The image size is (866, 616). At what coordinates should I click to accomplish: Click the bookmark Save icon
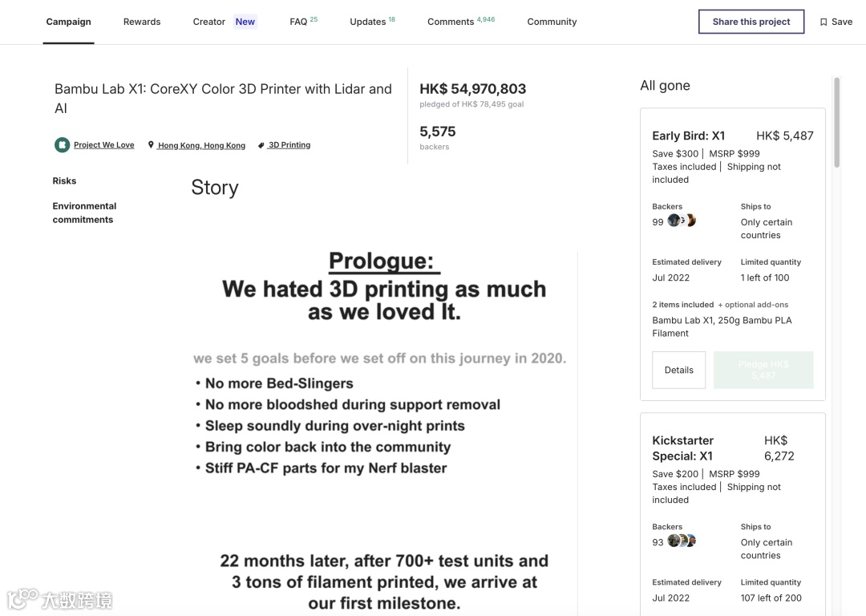824,22
